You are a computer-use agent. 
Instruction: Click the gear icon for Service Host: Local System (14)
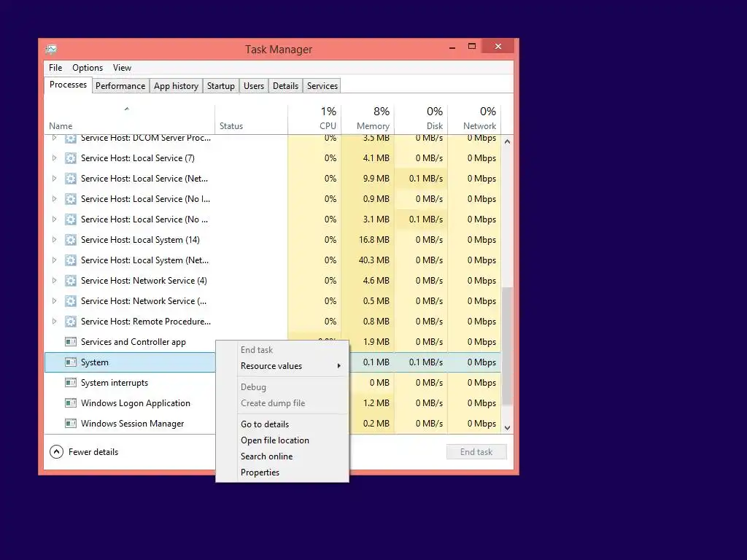(x=71, y=240)
